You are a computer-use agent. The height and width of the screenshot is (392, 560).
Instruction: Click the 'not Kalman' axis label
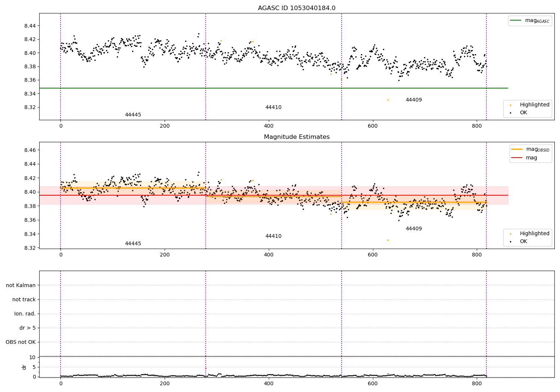point(21,286)
